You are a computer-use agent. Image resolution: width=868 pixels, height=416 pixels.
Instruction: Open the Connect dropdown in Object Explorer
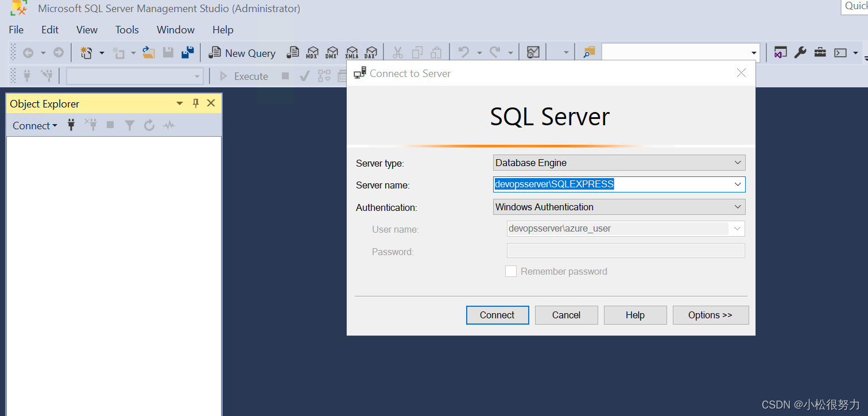(35, 125)
